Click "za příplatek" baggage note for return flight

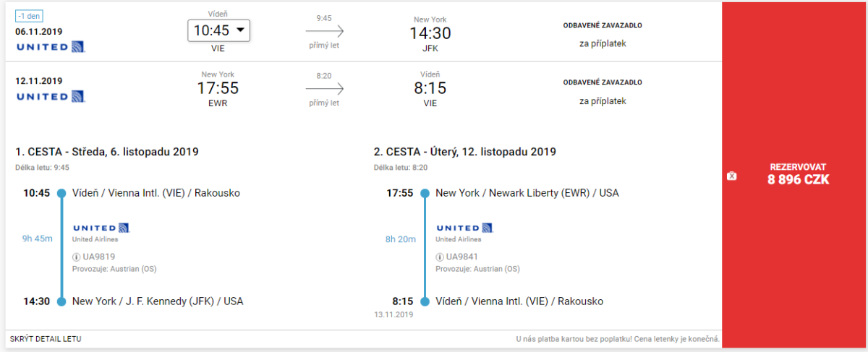click(x=603, y=101)
